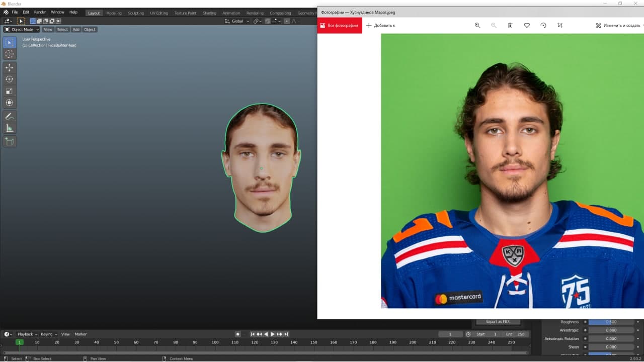Set selection mode to intersect
Screen dimensions: 644x362
(x=58, y=21)
